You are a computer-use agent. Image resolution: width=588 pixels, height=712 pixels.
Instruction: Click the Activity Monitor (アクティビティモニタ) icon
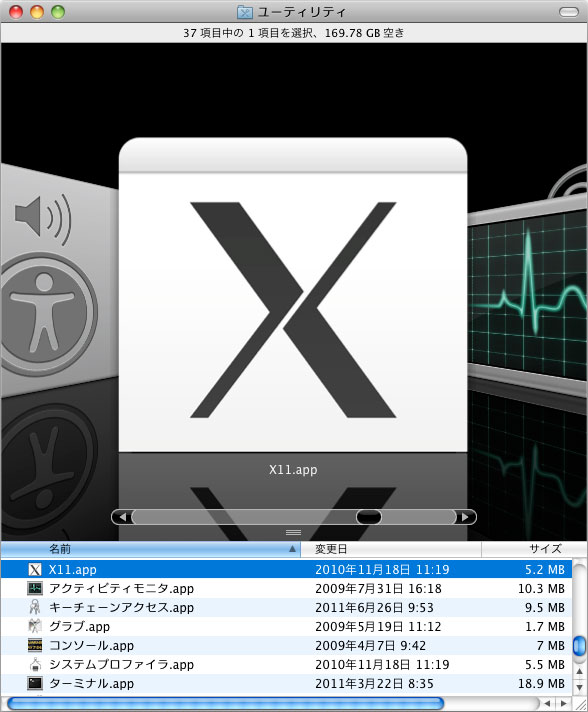point(35,588)
